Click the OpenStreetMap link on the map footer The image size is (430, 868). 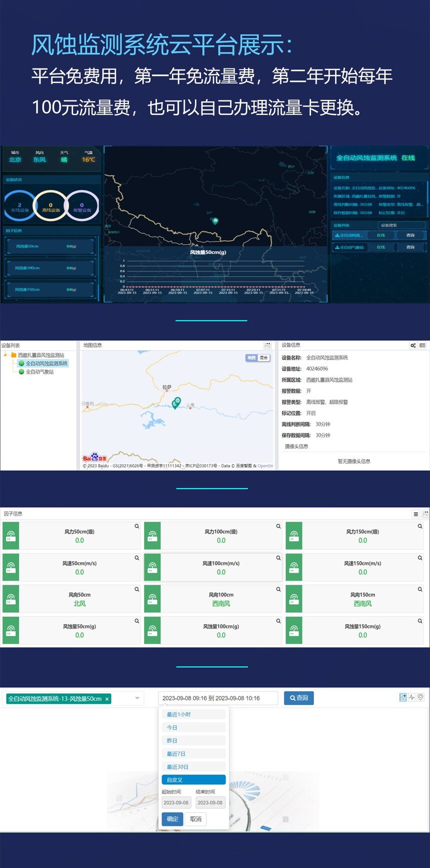tap(265, 466)
